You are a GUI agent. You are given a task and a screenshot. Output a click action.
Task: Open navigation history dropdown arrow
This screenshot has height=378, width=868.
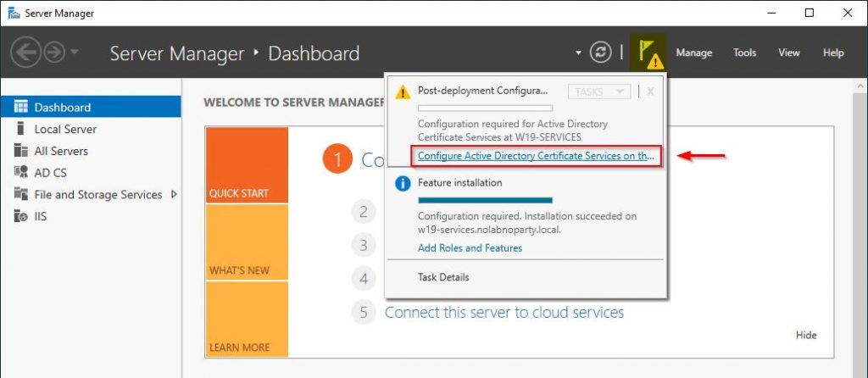[x=75, y=53]
